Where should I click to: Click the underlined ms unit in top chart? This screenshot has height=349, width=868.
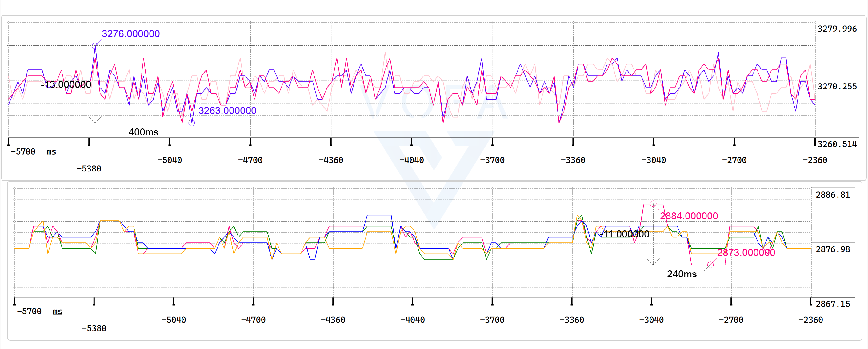coord(51,152)
